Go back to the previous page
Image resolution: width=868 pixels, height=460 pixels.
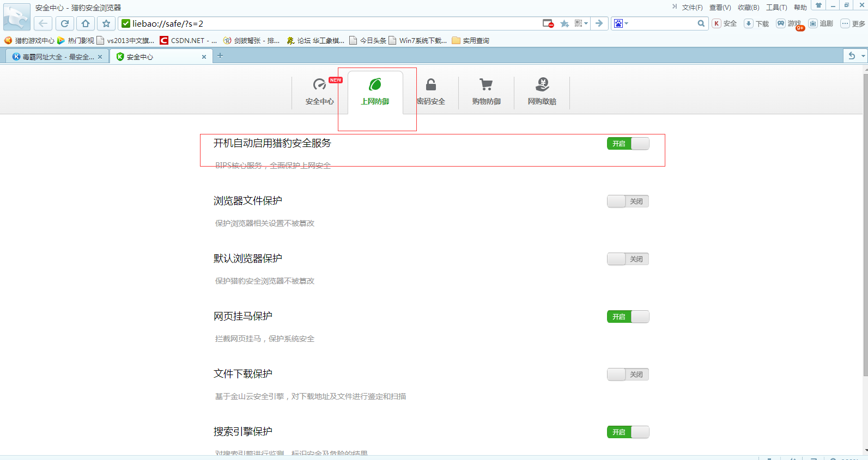pos(43,23)
